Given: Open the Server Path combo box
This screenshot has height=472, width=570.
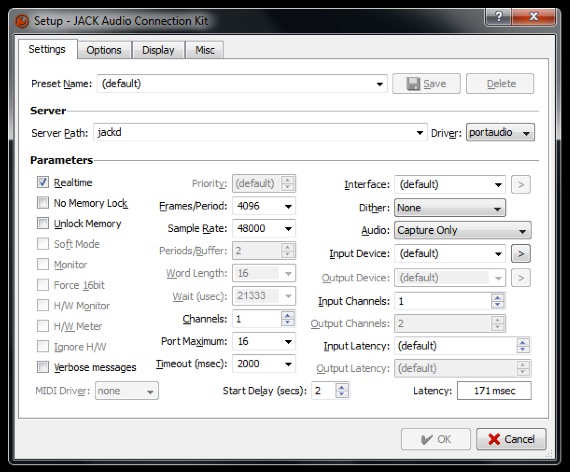Looking at the screenshot, I should click(260, 132).
